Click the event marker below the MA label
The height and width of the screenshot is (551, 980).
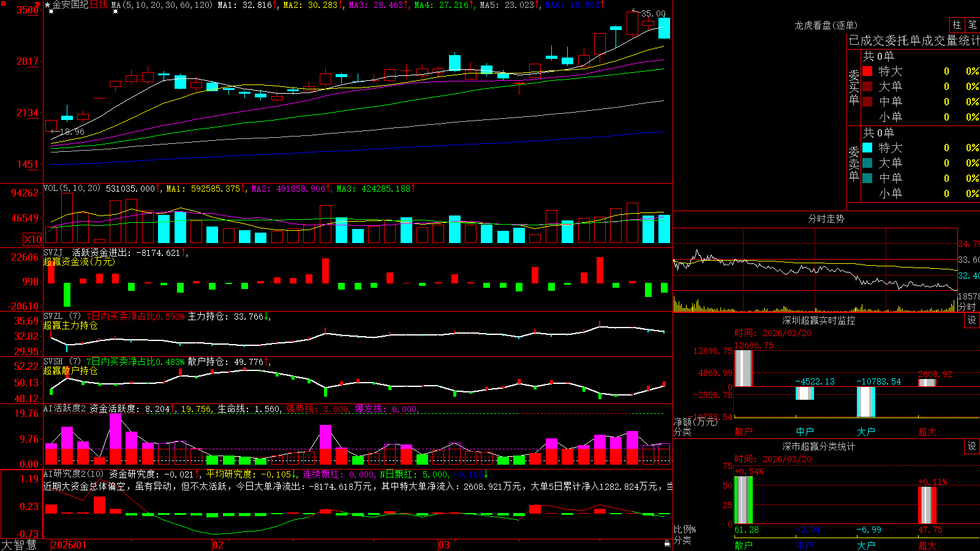click(115, 11)
